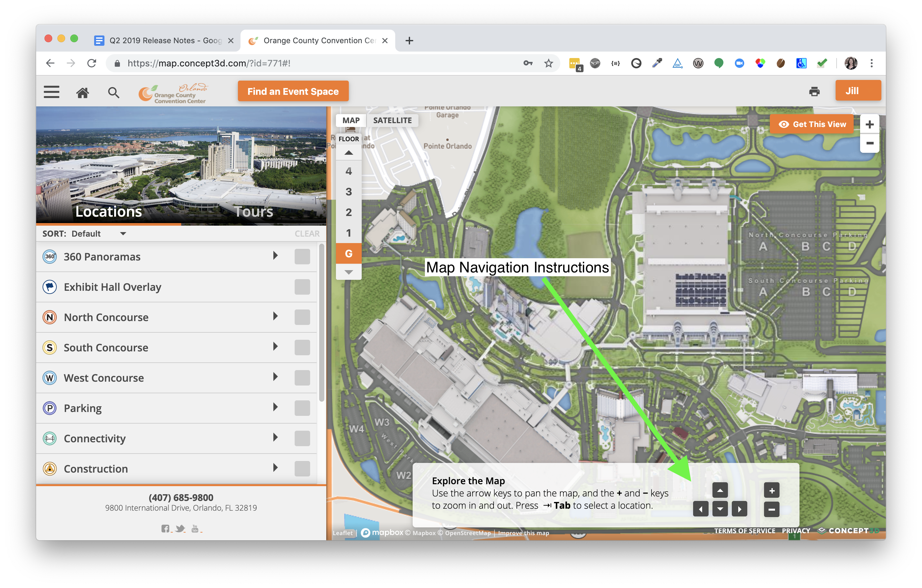Switch to the Tours tab
The width and height of the screenshot is (922, 588).
coord(253,211)
